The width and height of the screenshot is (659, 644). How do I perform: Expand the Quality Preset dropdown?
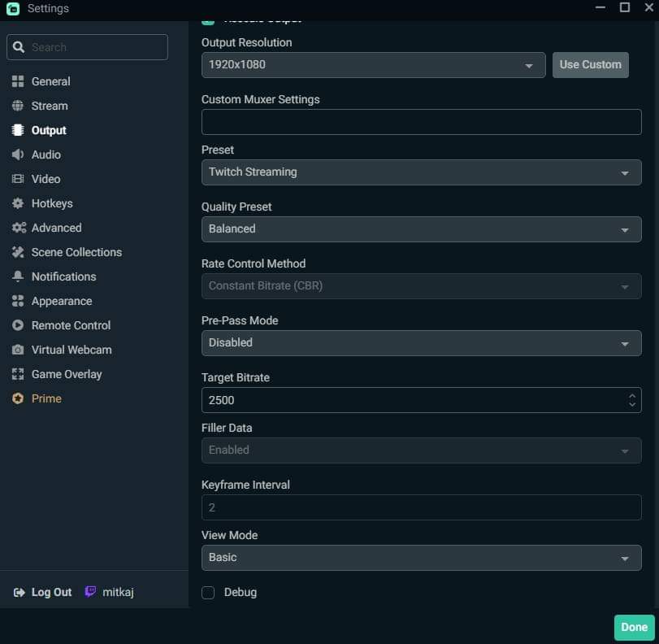[421, 229]
